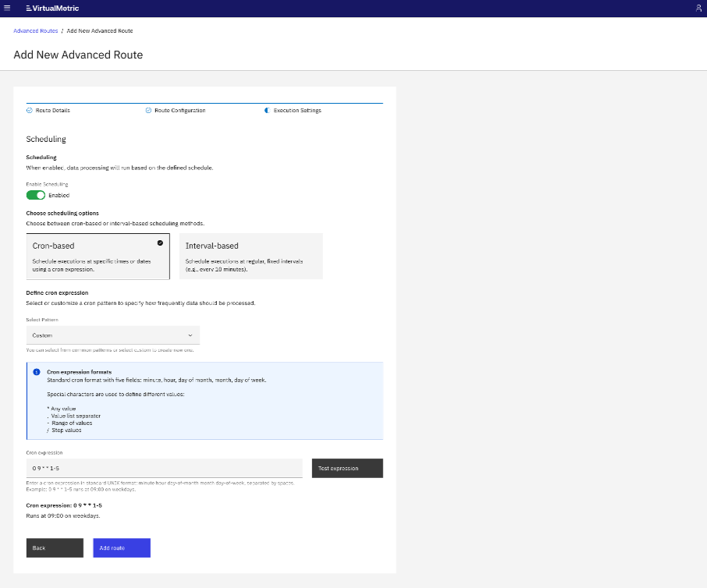The image size is (707, 588).
Task: Open the hamburger menu in the top bar
Action: tap(9, 9)
